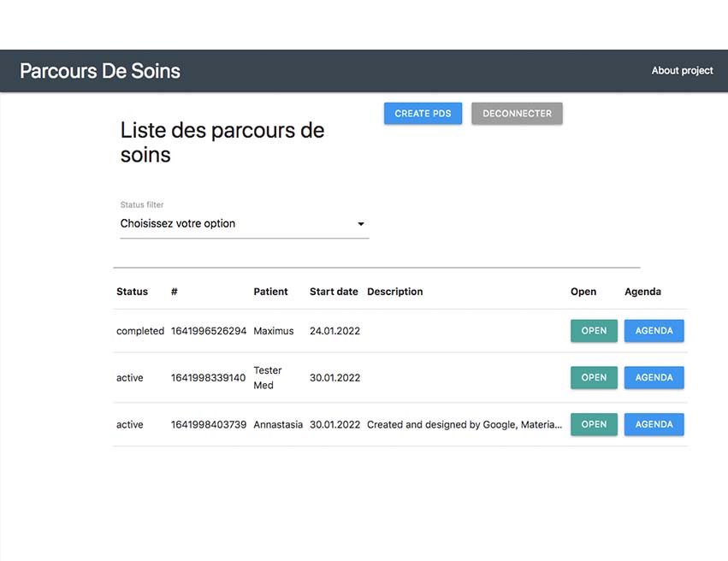728x561 pixels.
Task: Click the Parcours De Soins header title
Action: coord(100,71)
